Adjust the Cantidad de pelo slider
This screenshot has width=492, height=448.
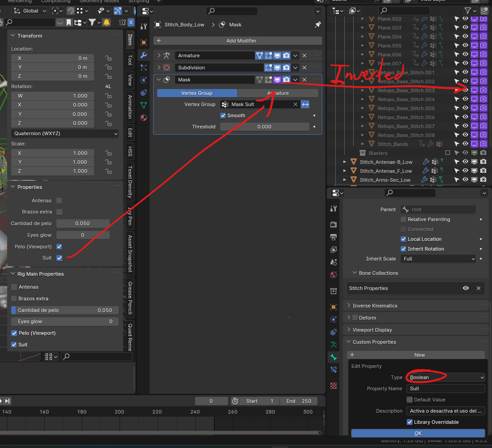65,310
